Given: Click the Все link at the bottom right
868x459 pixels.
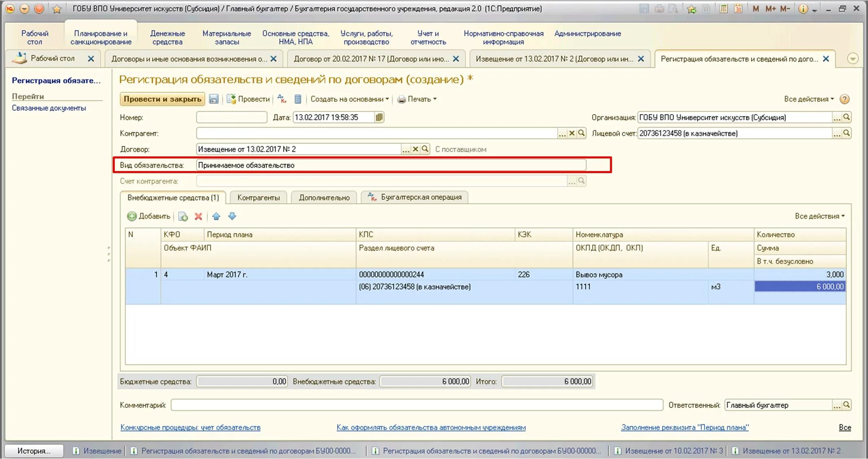Looking at the screenshot, I should [x=845, y=427].
